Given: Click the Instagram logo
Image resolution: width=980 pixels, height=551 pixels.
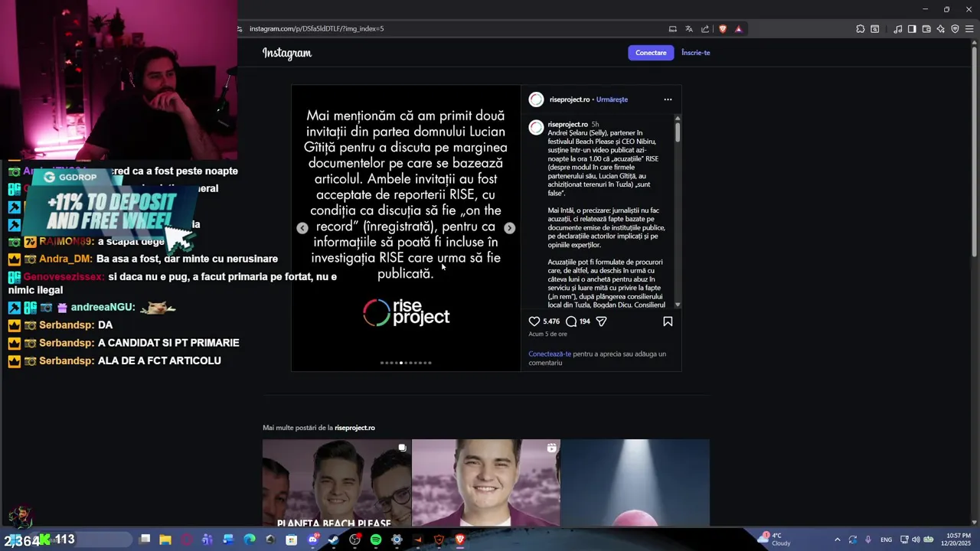Looking at the screenshot, I should [287, 53].
